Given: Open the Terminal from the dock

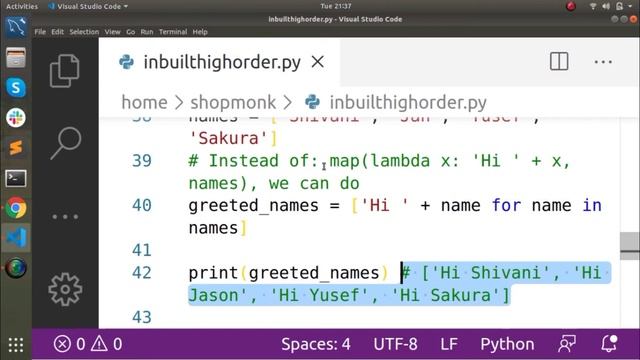Looking at the screenshot, I should tap(16, 178).
